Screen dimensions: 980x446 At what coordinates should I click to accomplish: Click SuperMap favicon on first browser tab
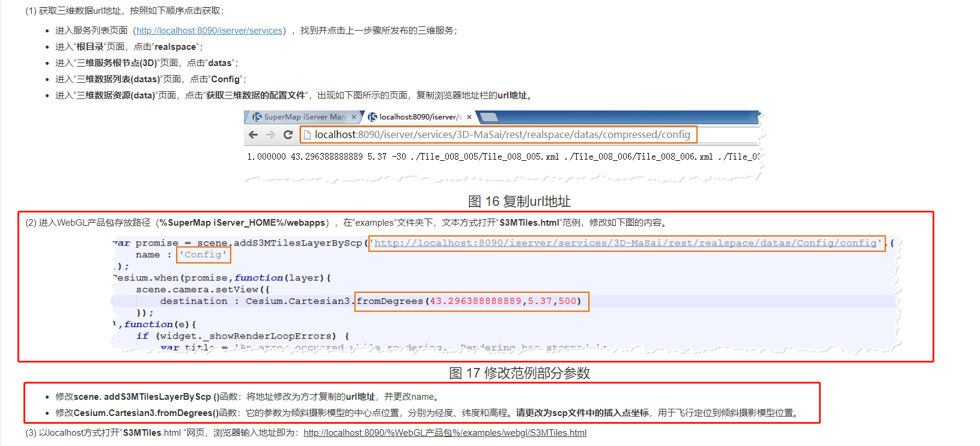(257, 117)
